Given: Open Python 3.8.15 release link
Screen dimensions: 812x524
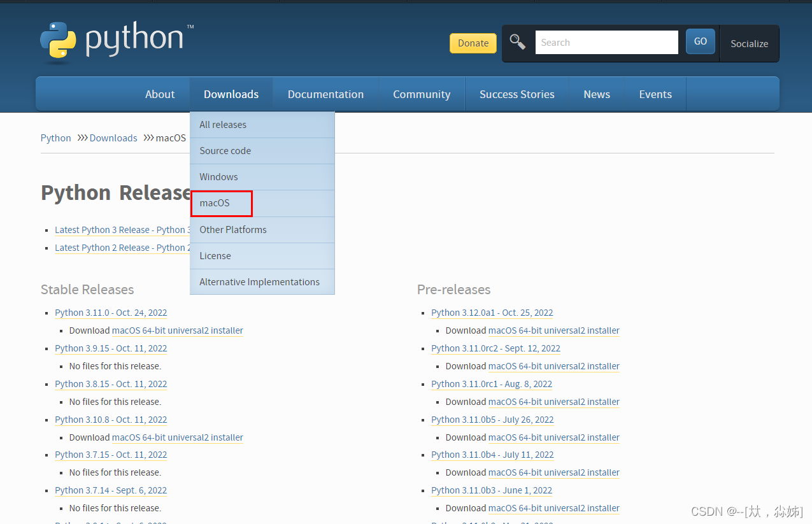Looking at the screenshot, I should [x=111, y=384].
